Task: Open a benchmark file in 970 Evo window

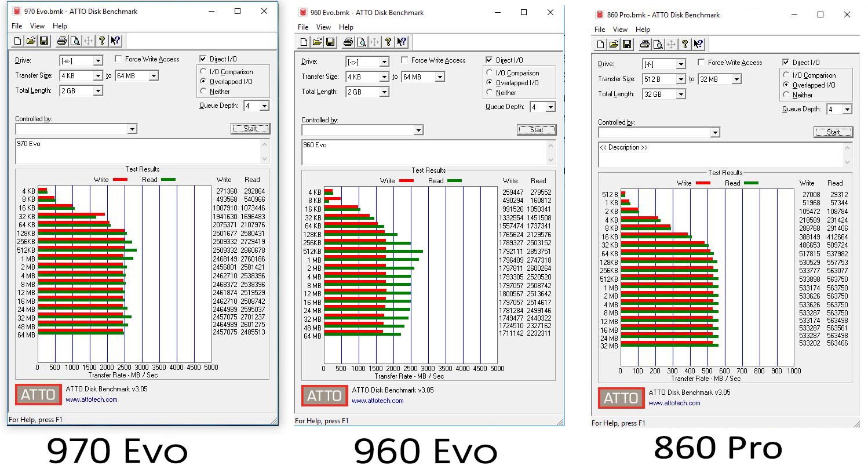Action: pos(31,41)
